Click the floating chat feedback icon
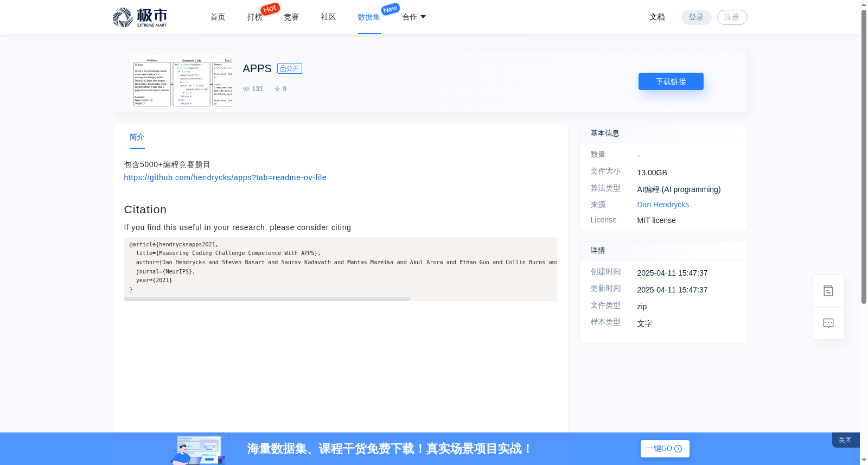This screenshot has width=868, height=465. [x=828, y=323]
